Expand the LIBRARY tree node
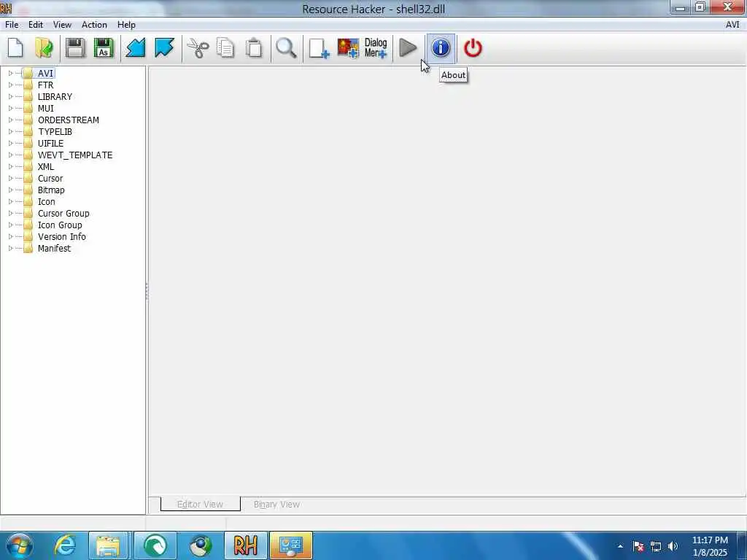The width and height of the screenshot is (747, 560). click(x=10, y=97)
